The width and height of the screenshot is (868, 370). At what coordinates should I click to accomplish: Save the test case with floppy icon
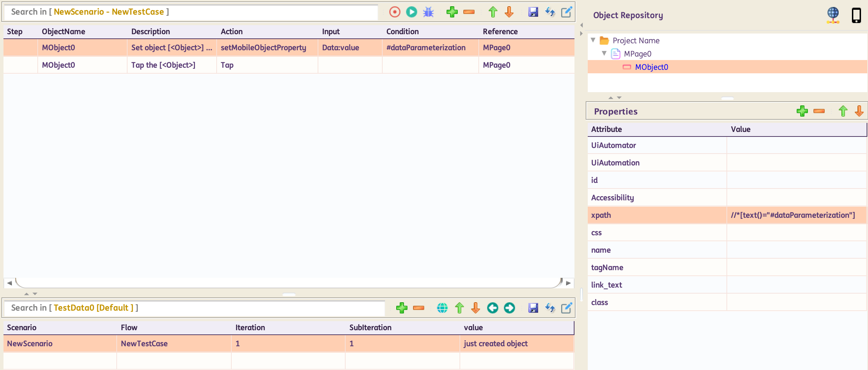click(533, 12)
